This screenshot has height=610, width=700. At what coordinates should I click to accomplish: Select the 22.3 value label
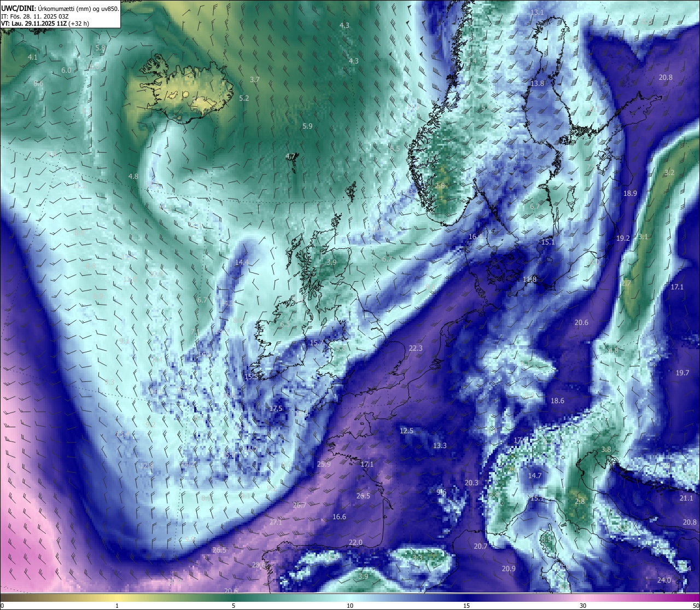[416, 348]
